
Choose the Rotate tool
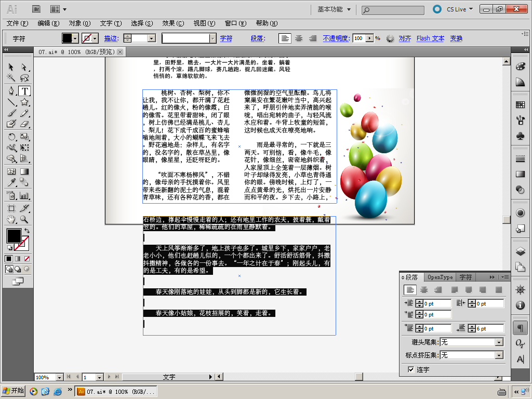tap(11, 137)
